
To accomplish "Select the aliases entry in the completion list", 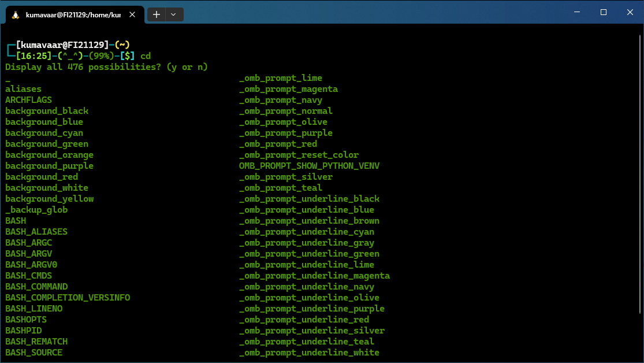I will click(x=23, y=88).
